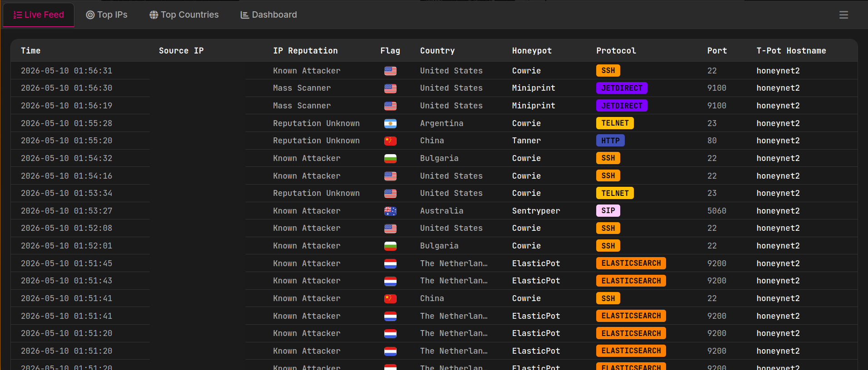The image size is (868, 370).
Task: Click Australia in the Country column
Action: click(x=441, y=211)
